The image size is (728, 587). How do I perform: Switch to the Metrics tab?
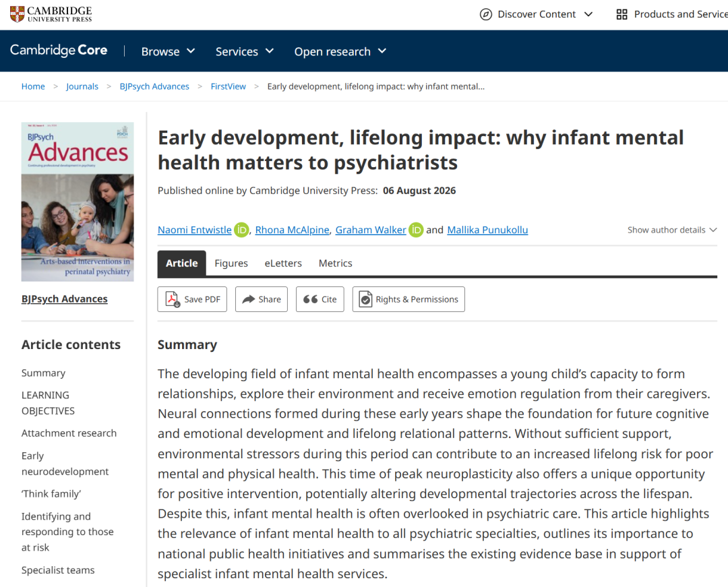pos(335,263)
